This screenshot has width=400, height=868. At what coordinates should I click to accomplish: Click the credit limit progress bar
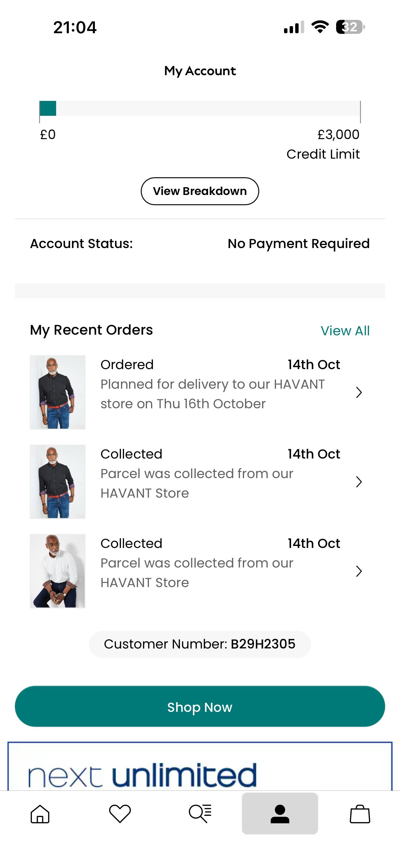pyautogui.click(x=200, y=109)
